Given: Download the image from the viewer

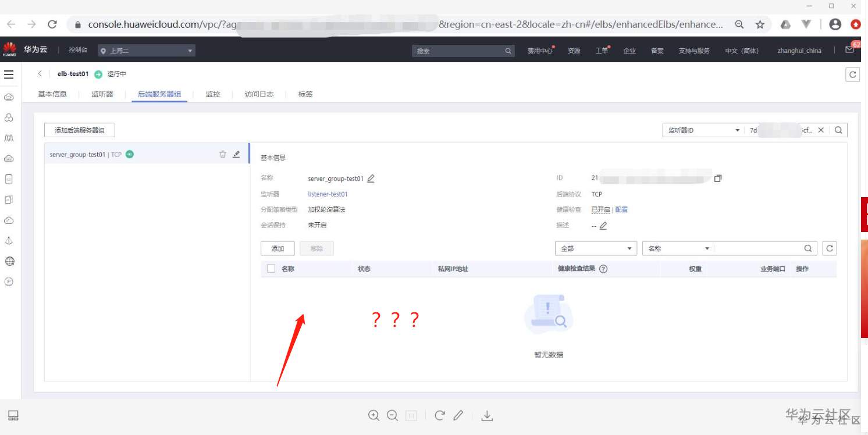Looking at the screenshot, I should tap(488, 415).
